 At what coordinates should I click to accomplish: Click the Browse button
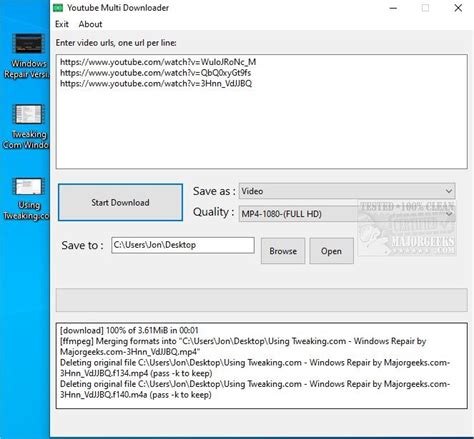click(283, 251)
